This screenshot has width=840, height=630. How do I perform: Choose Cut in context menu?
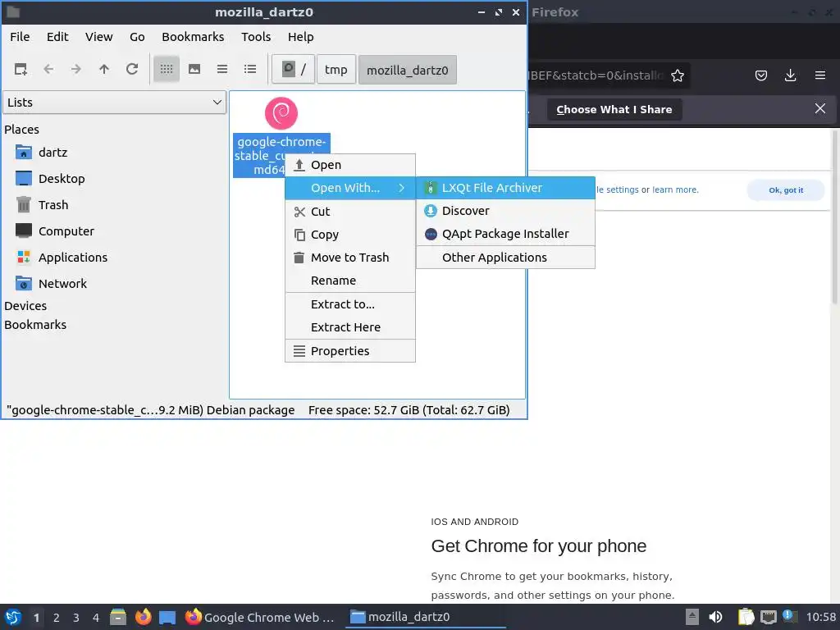[350, 212]
